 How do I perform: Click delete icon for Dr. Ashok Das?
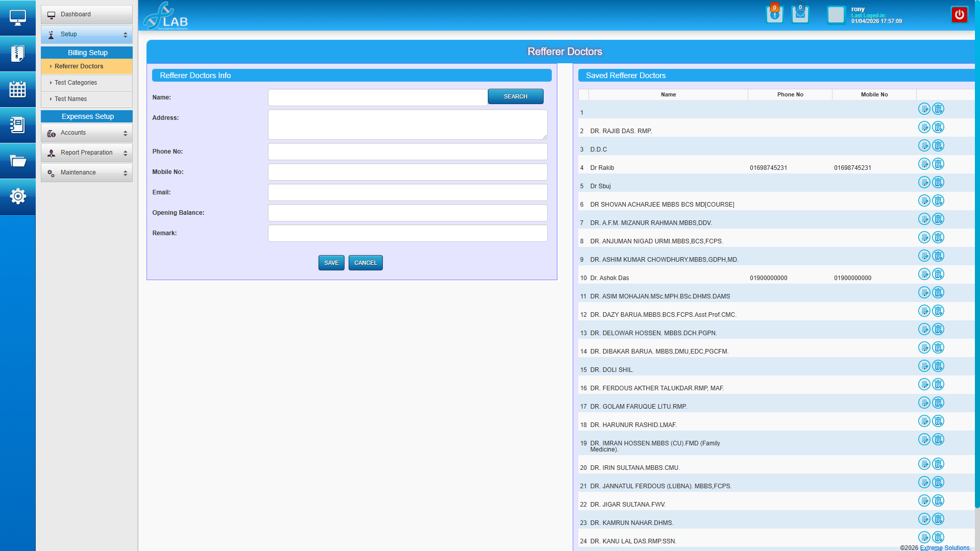[x=938, y=274]
